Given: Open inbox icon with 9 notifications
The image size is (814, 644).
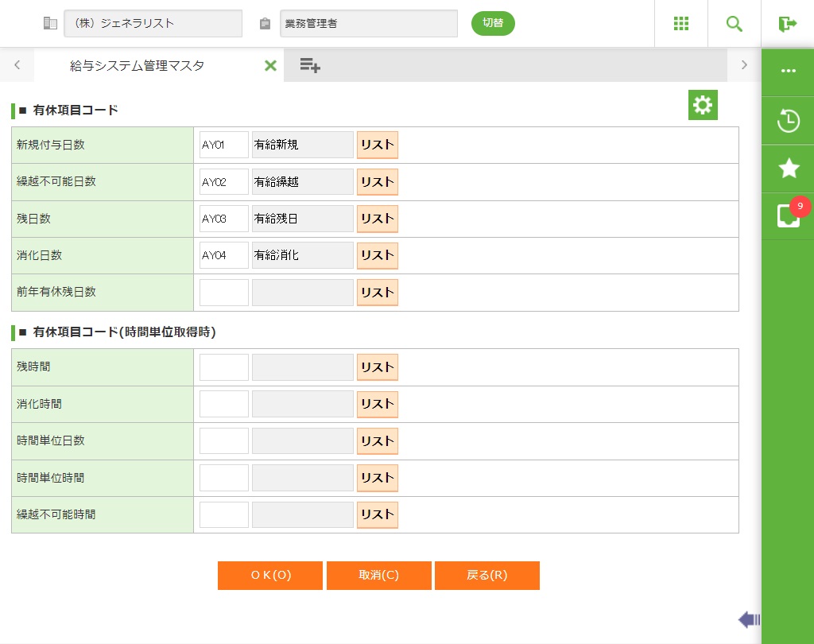Looking at the screenshot, I should (x=788, y=215).
